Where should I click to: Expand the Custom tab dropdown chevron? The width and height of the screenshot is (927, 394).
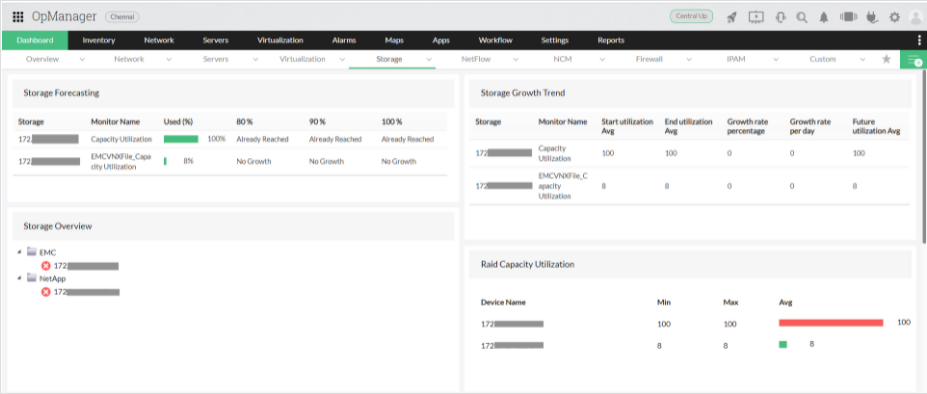(863, 59)
